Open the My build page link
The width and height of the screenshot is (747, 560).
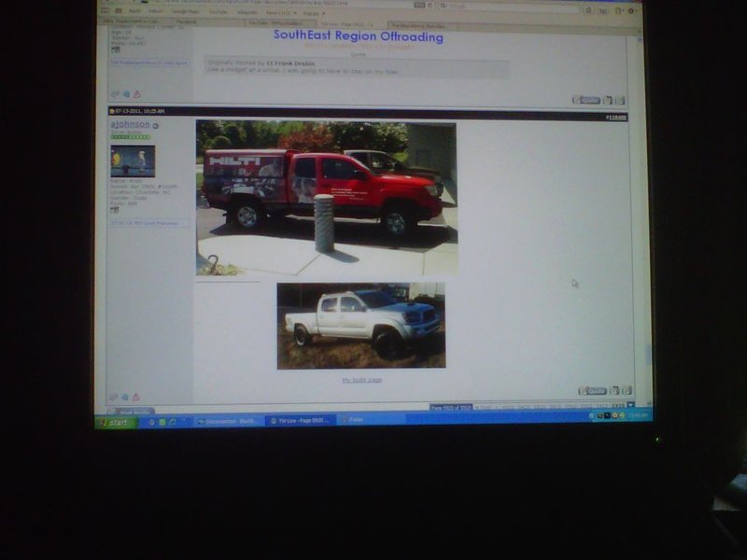(362, 380)
